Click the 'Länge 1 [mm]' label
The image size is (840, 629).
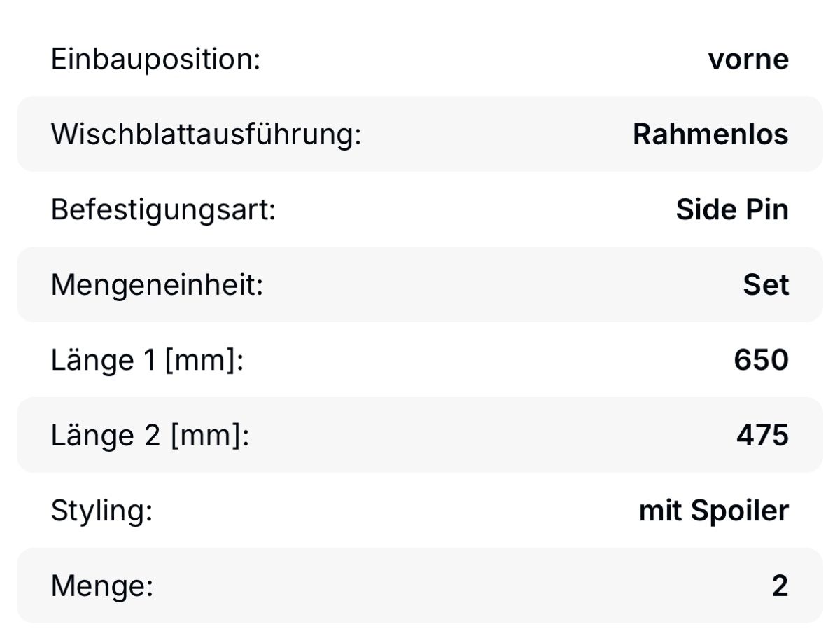click(x=147, y=361)
